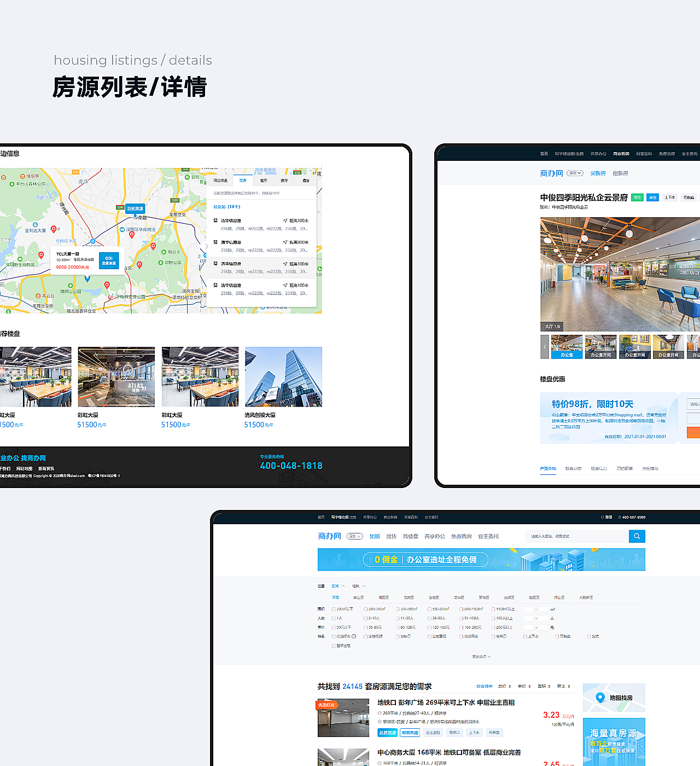Click the building search input field
The width and height of the screenshot is (700, 766).
click(577, 536)
